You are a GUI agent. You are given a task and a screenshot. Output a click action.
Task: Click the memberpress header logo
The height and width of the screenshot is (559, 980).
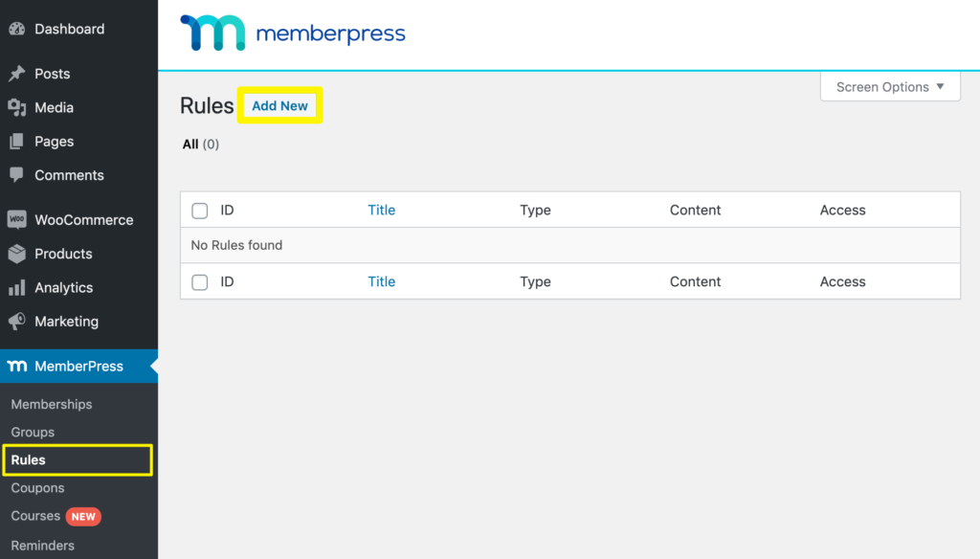coord(293,33)
